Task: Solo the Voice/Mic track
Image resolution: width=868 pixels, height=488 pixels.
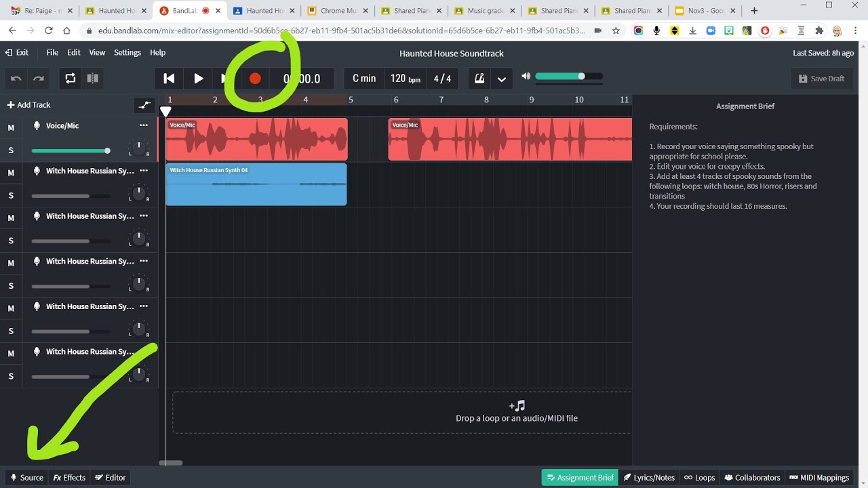Action: pyautogui.click(x=11, y=150)
